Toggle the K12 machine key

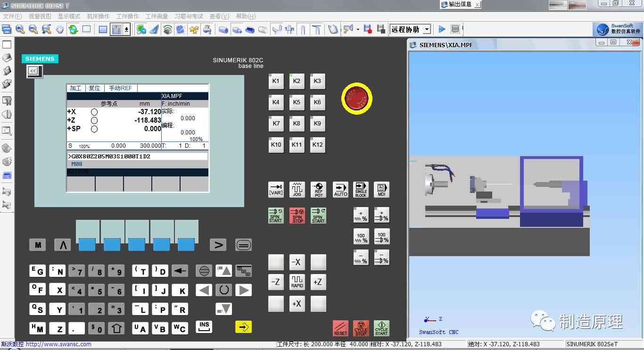[x=317, y=145]
